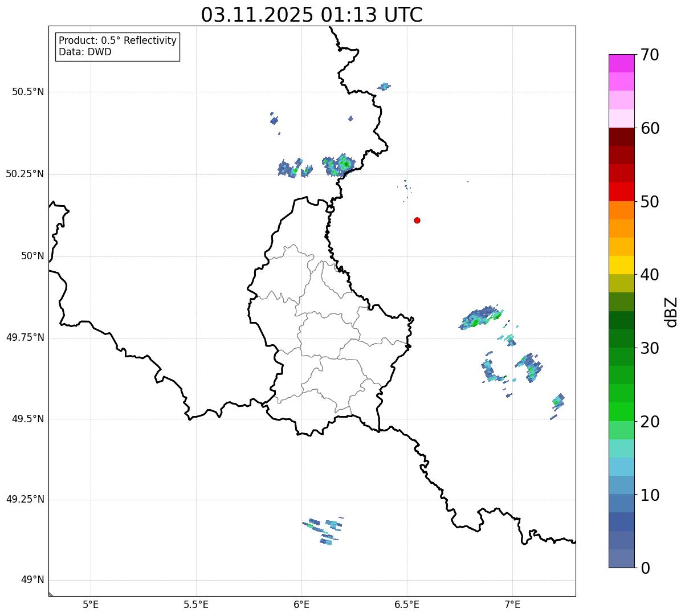
Task: Click the Product 0.5° Reflectivity legend box
Action: click(x=117, y=47)
